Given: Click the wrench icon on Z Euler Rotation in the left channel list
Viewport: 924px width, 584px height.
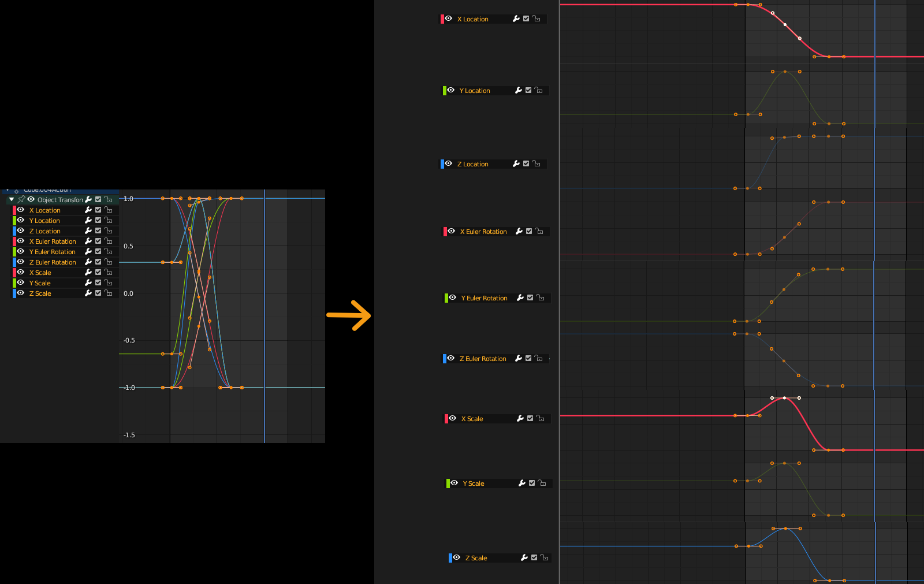Looking at the screenshot, I should click(88, 262).
